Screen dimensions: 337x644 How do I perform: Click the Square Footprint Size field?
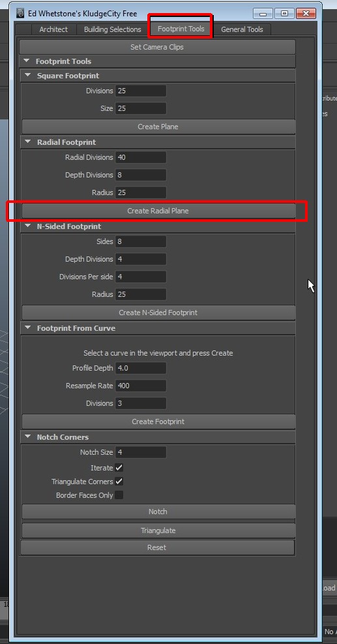[x=141, y=108]
